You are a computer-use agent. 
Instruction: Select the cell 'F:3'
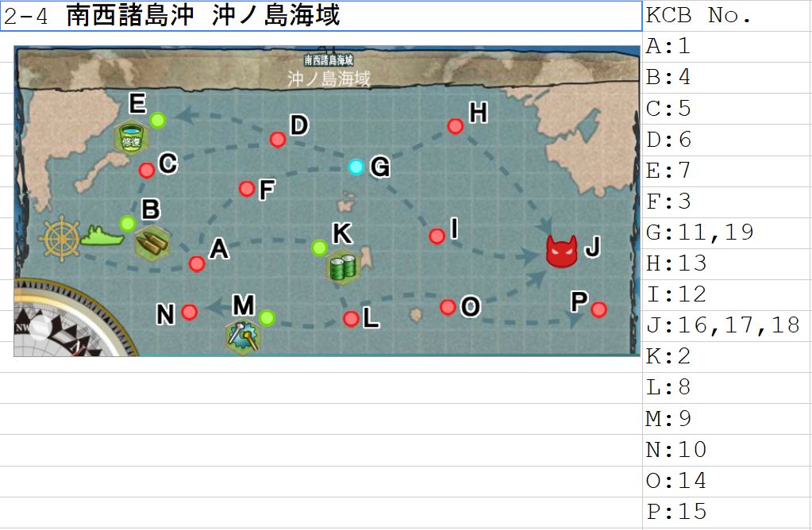point(727,202)
